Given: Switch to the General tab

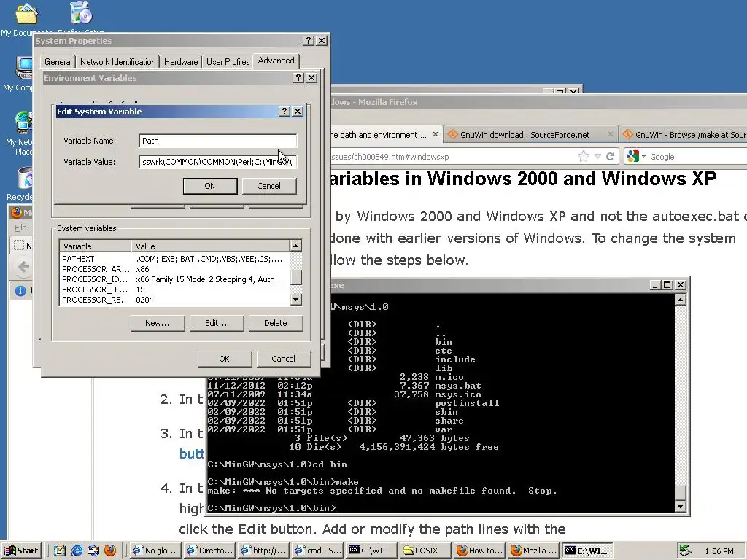Looking at the screenshot, I should [58, 62].
